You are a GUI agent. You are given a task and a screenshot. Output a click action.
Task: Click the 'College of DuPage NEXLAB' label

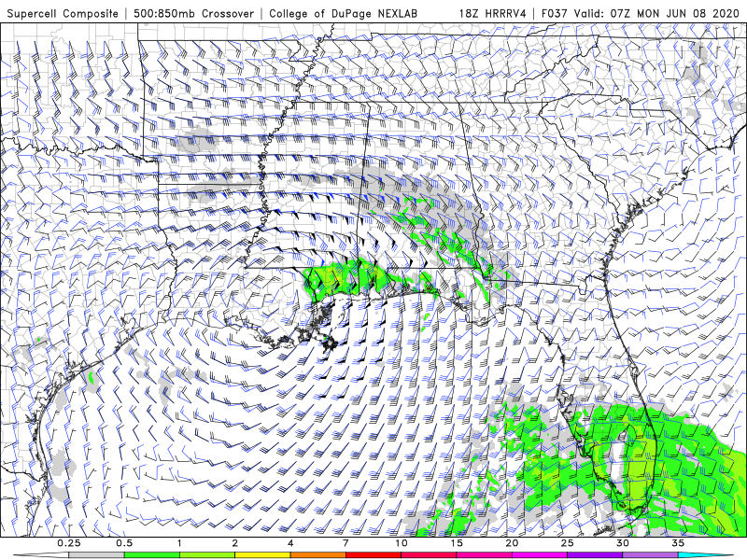(x=343, y=13)
